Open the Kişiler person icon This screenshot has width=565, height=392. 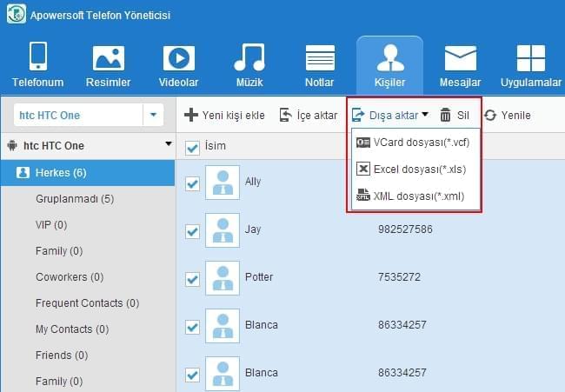(x=390, y=57)
